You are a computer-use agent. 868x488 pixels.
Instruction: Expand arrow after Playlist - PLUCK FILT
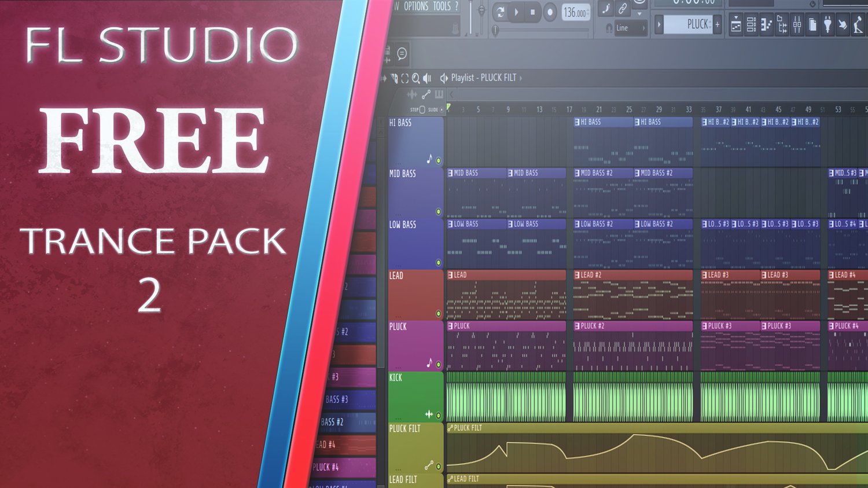(x=521, y=78)
